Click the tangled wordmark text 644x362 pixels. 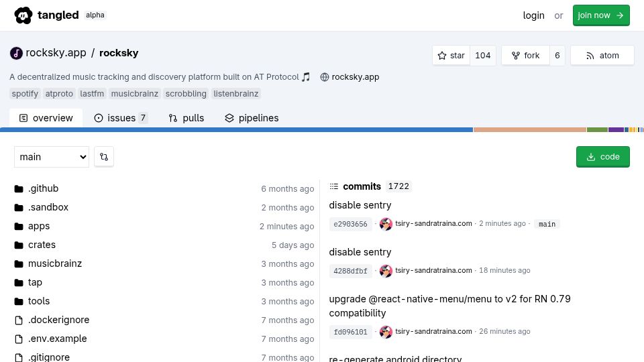click(x=58, y=15)
